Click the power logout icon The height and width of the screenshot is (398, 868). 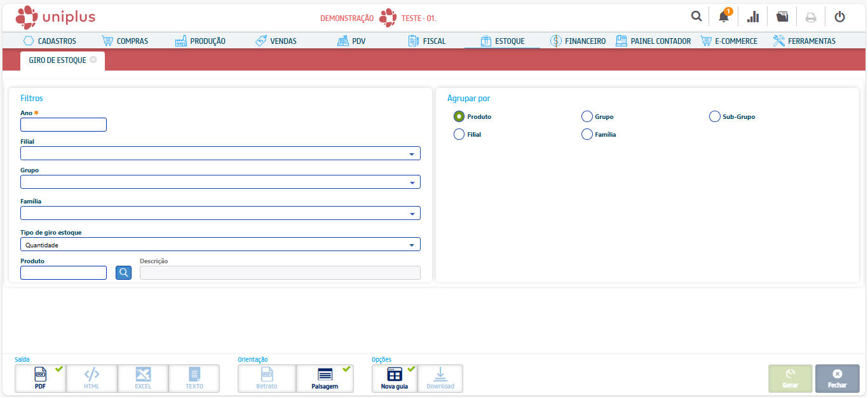coord(839,17)
